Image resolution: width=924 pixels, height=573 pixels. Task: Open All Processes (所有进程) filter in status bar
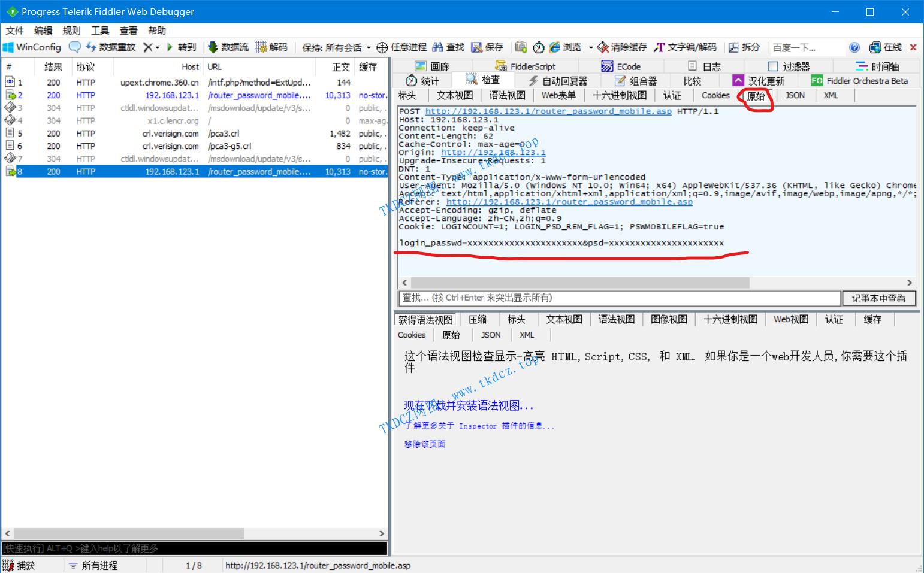pyautogui.click(x=93, y=565)
